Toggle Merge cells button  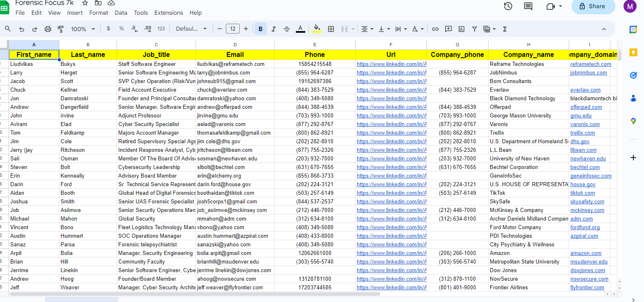point(345,29)
